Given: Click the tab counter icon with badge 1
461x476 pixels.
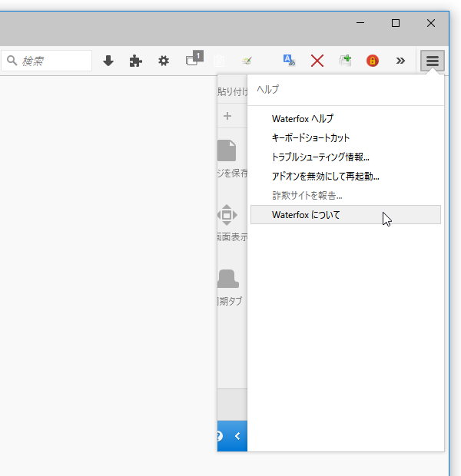Looking at the screenshot, I should click(x=194, y=58).
